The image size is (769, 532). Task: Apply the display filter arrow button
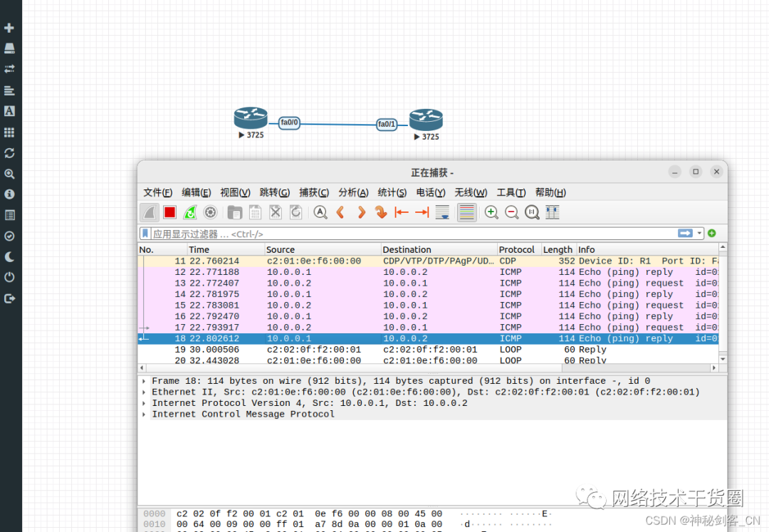685,234
